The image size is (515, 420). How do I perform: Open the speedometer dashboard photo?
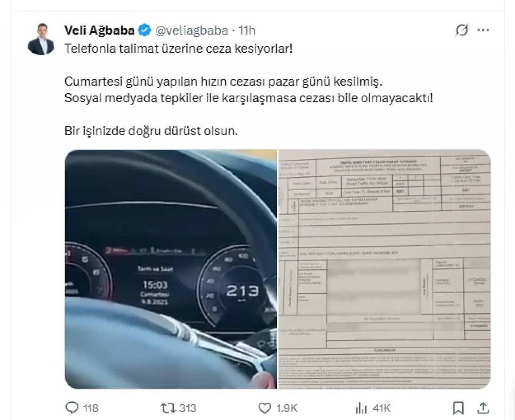[x=171, y=269]
